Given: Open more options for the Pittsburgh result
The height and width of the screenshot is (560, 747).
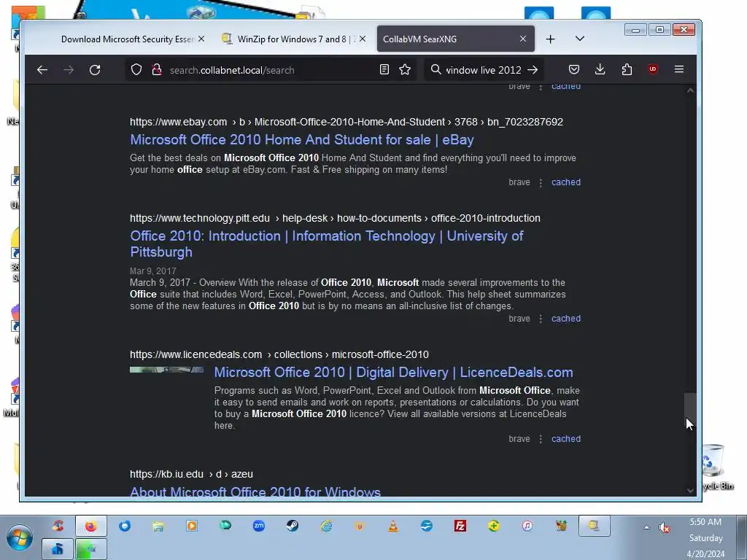Looking at the screenshot, I should click(541, 319).
